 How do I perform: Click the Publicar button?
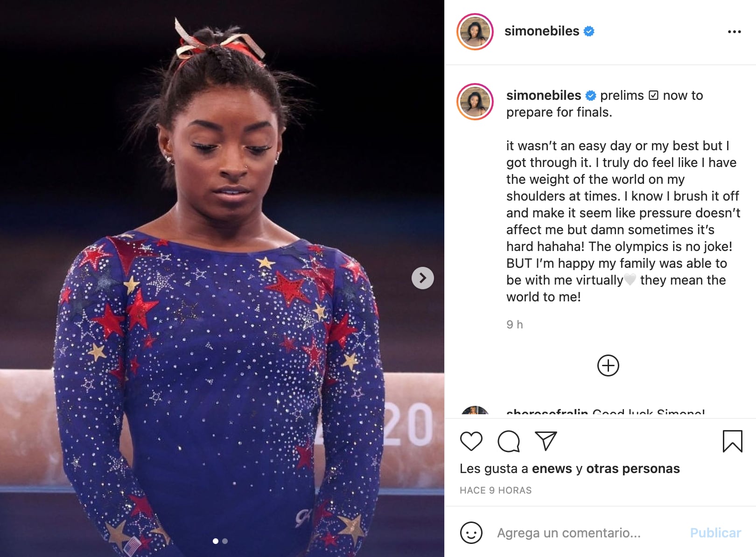click(715, 533)
